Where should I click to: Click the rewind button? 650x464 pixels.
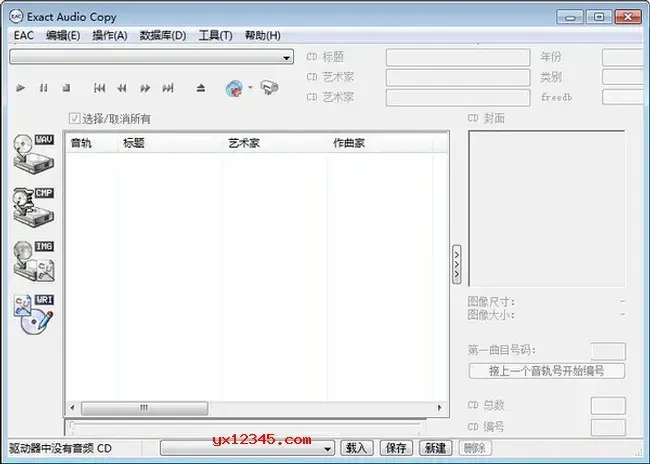122,88
